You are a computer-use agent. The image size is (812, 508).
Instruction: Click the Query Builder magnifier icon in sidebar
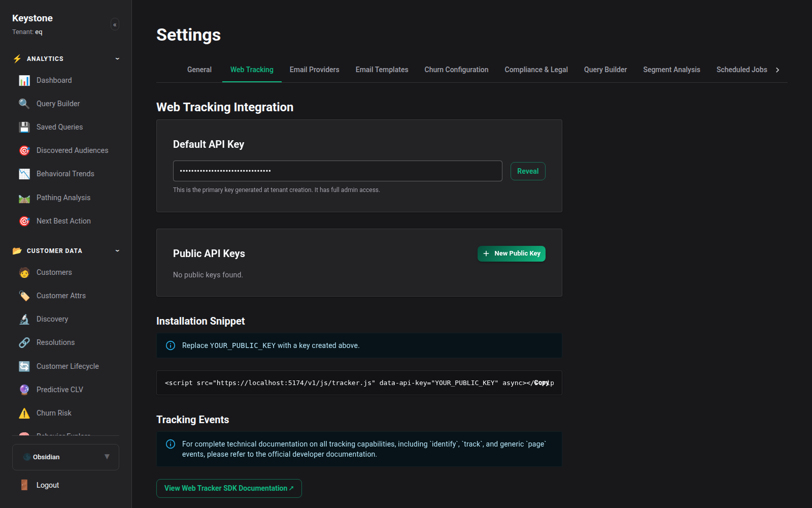[24, 104]
